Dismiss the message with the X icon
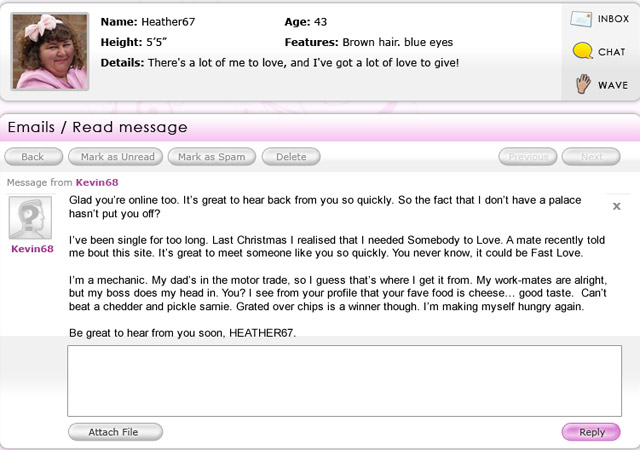 pyautogui.click(x=616, y=206)
